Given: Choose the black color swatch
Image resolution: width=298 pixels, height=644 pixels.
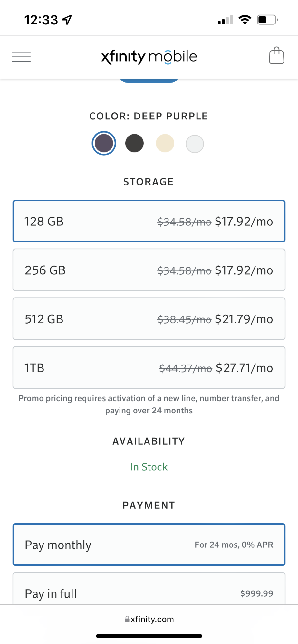Looking at the screenshot, I should click(134, 143).
